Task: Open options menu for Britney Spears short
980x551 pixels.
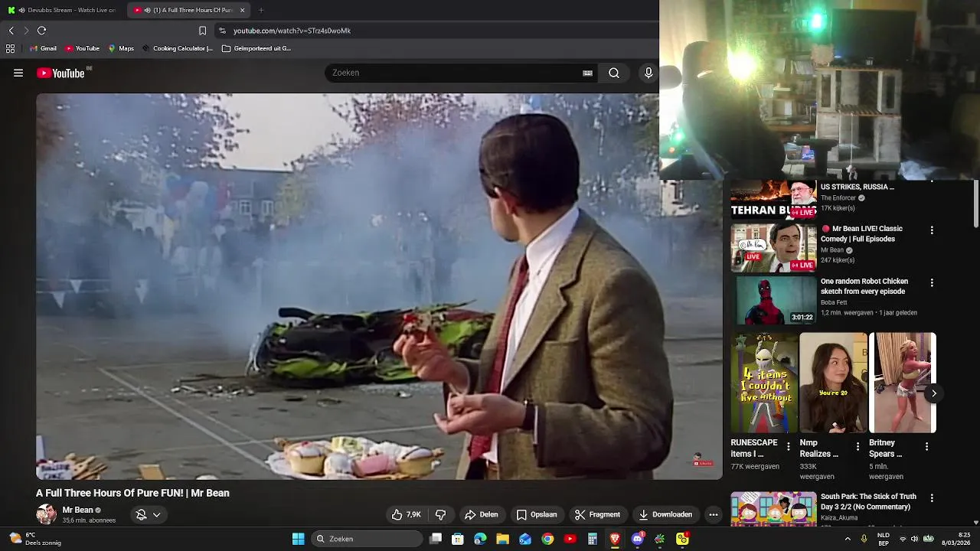Action: coord(926,446)
